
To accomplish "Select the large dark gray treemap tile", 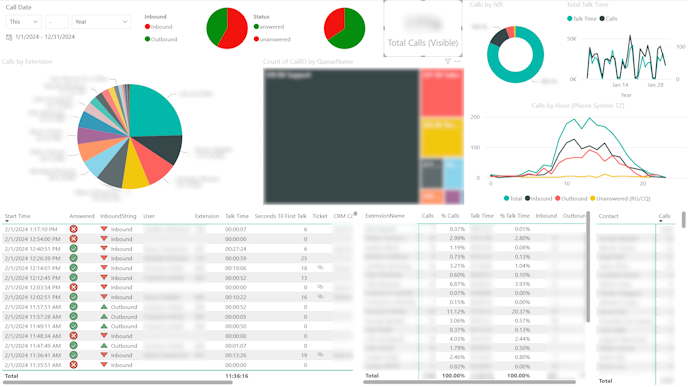I will [341, 136].
